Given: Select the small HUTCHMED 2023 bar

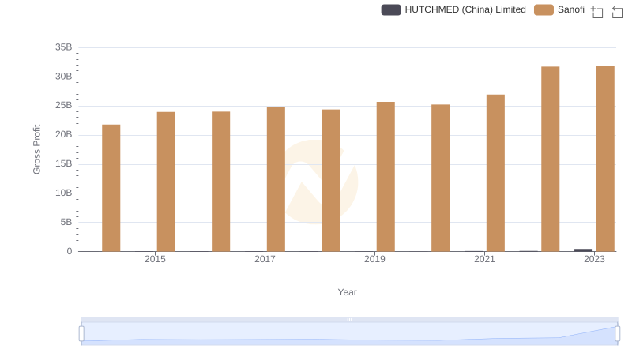Looking at the screenshot, I should click(583, 250).
